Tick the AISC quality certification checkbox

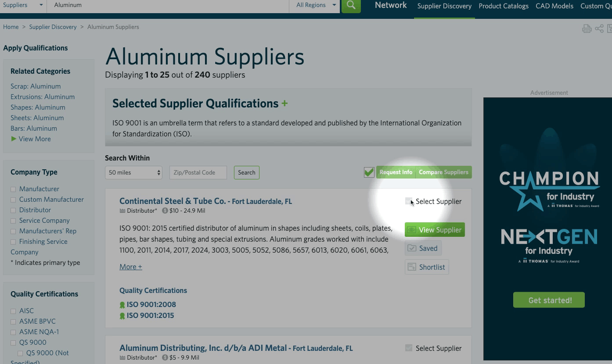13,311
